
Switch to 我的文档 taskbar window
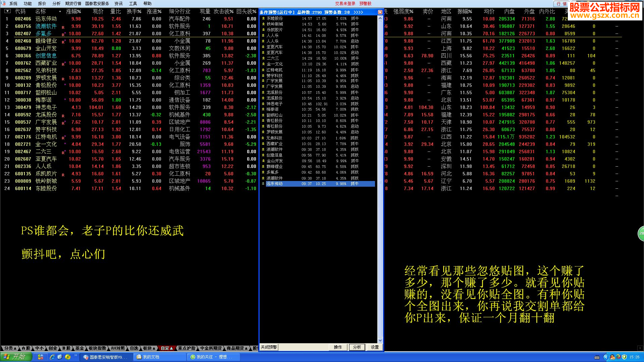[160, 357]
